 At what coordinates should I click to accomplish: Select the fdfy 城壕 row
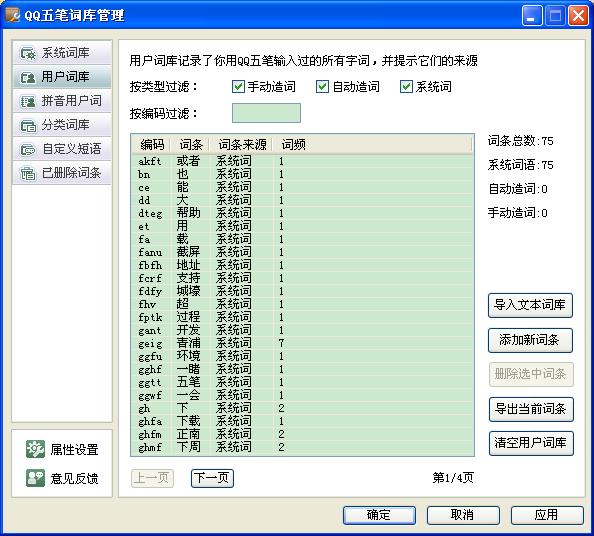pos(303,291)
